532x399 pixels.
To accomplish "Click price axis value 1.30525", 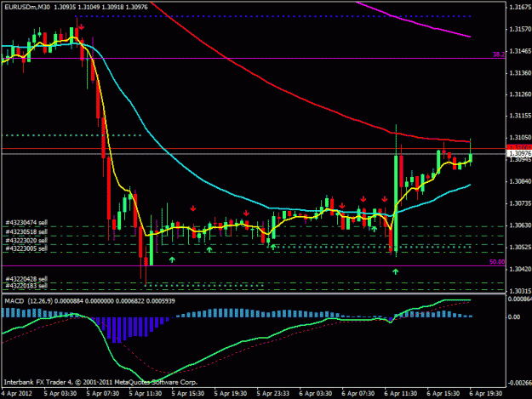I will tap(520, 247).
